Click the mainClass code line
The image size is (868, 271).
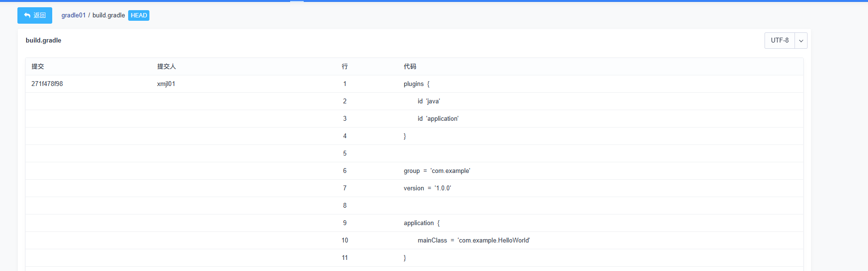click(x=473, y=241)
